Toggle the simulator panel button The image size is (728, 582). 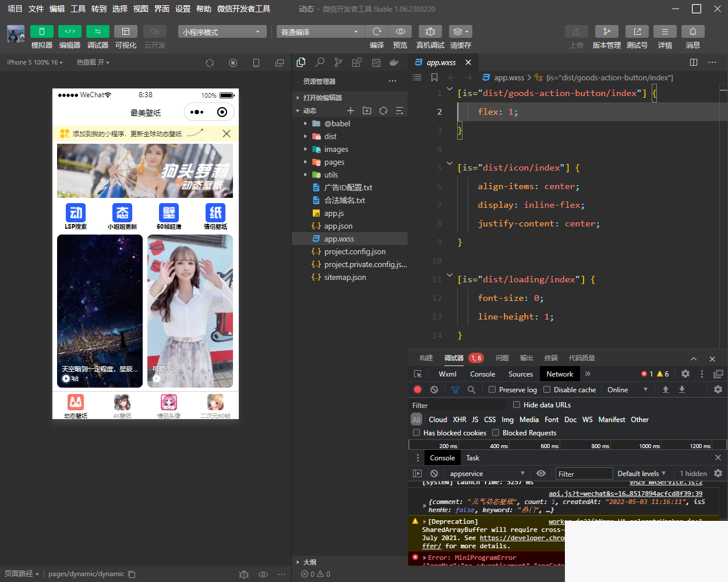pos(41,31)
